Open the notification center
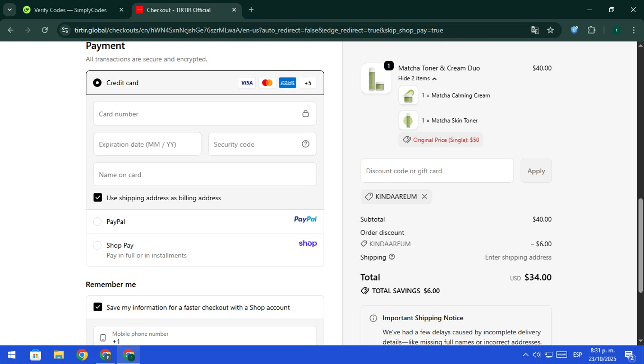 pyautogui.click(x=630, y=355)
